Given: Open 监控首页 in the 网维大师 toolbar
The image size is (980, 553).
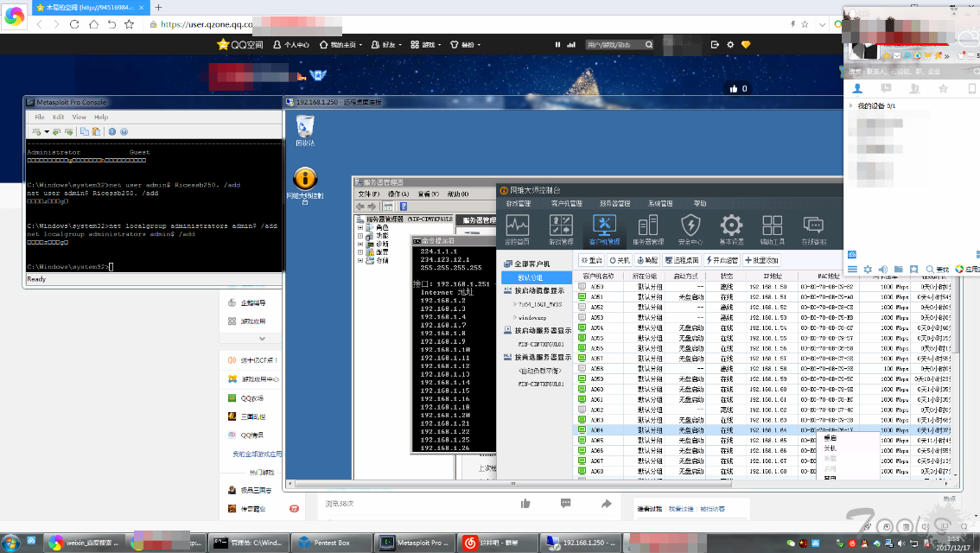Looking at the screenshot, I should coord(517,229).
